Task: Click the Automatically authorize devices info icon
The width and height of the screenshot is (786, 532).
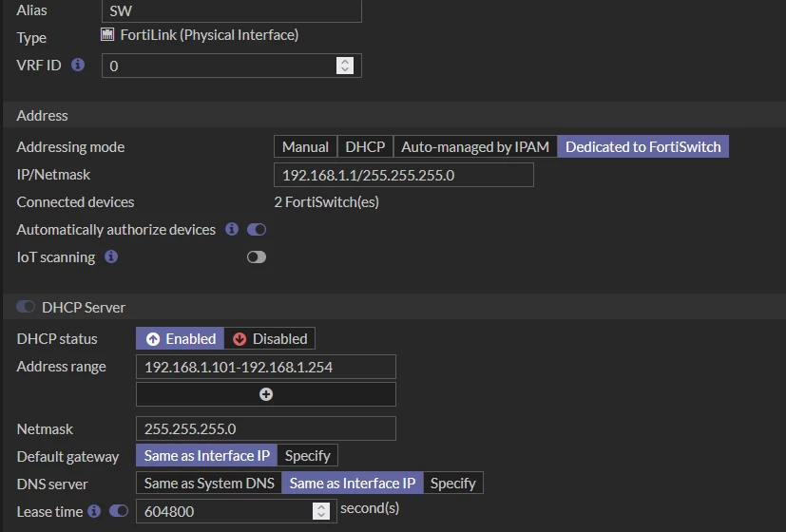Action: click(232, 229)
